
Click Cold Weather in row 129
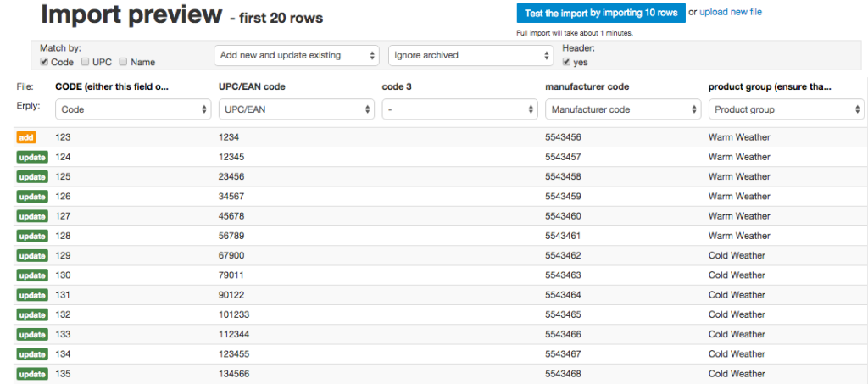737,256
